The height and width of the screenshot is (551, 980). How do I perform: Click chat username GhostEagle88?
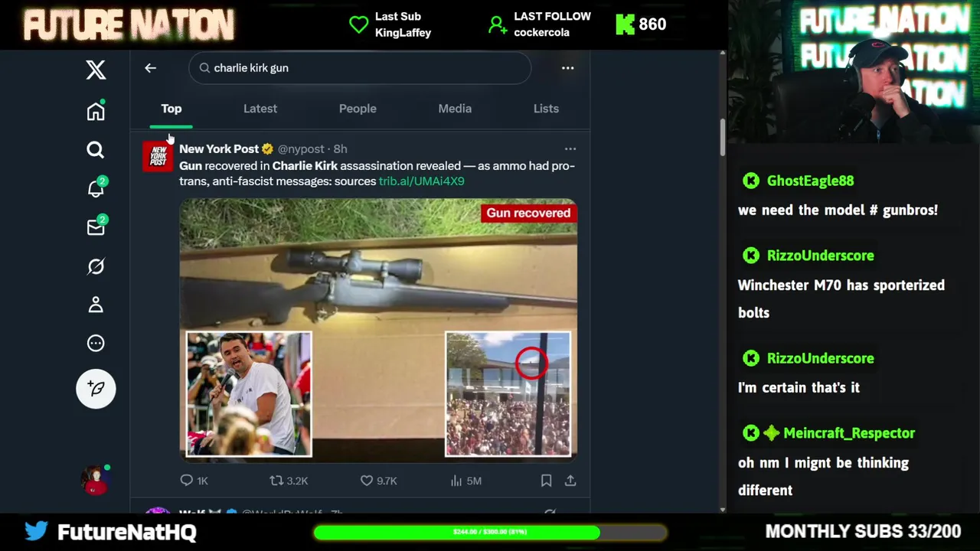point(810,181)
